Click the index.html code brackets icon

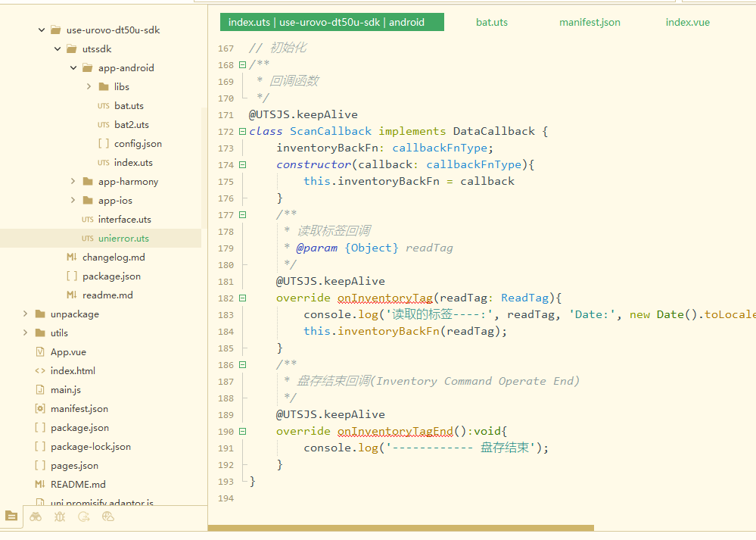point(40,370)
